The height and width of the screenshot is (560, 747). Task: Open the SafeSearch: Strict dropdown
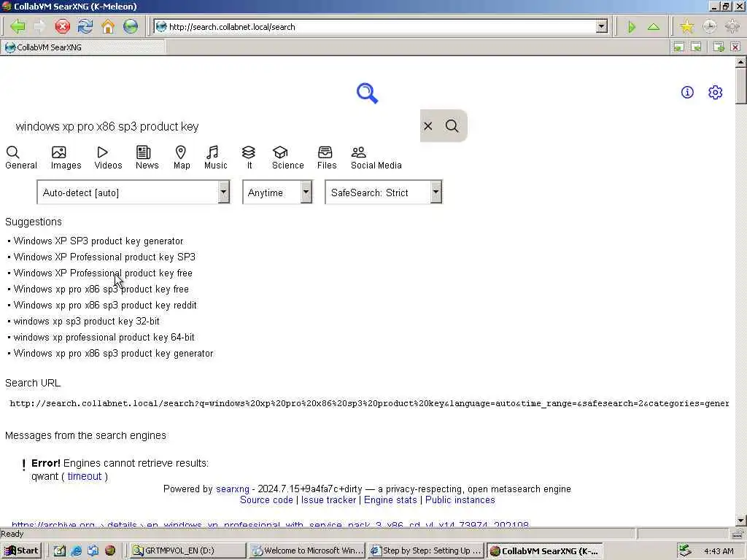[x=384, y=192]
